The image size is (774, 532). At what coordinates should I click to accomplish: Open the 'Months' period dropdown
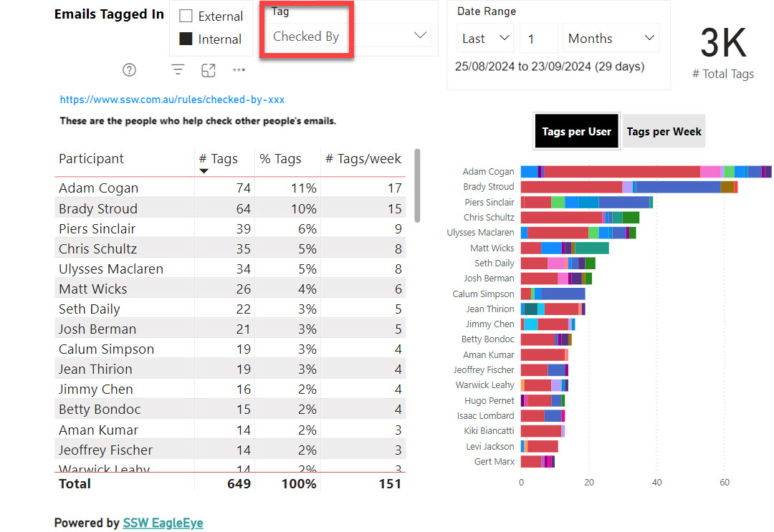click(x=611, y=39)
